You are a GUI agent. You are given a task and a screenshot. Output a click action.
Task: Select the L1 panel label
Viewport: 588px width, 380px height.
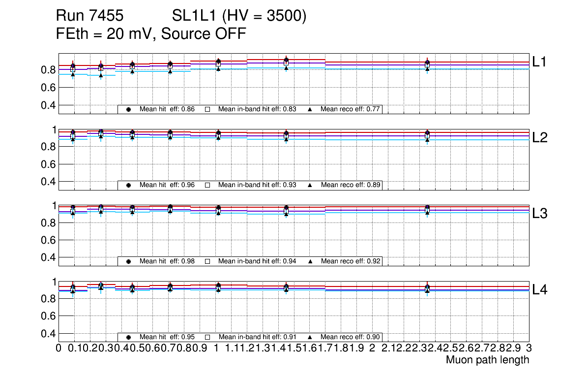click(x=540, y=62)
